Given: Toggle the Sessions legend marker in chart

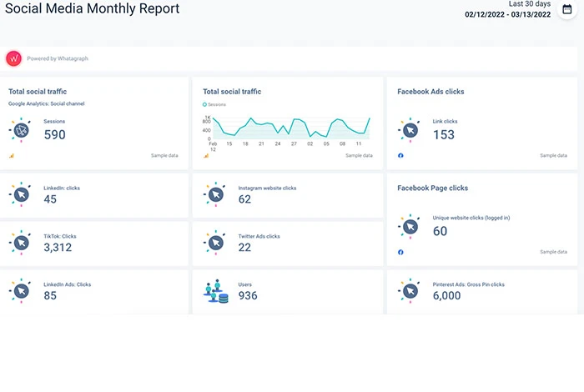Looking at the screenshot, I should pos(205,104).
